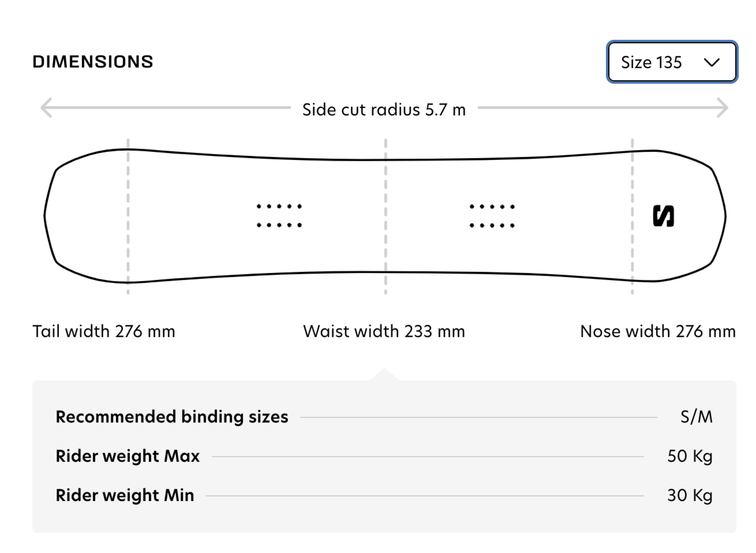Click the Size 135 text in selector
756x553 pixels.
coord(651,63)
